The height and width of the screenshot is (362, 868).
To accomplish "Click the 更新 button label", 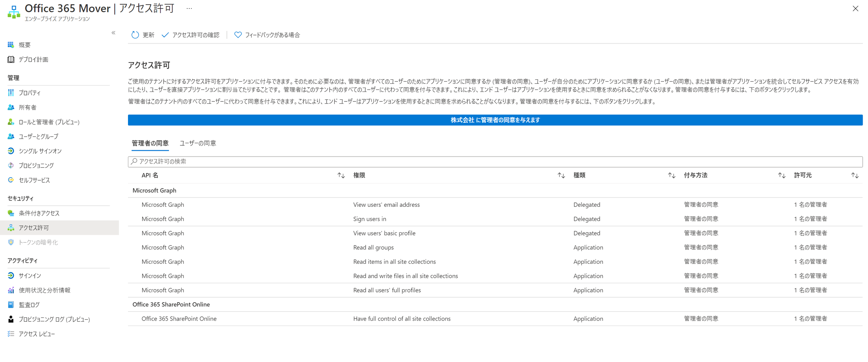I will (x=148, y=35).
